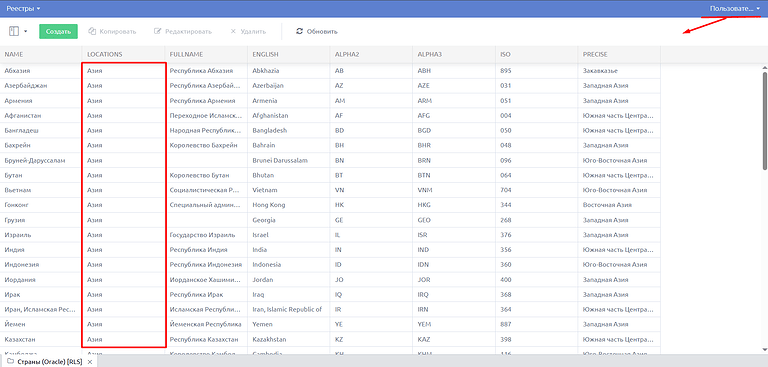The width and height of the screenshot is (768, 367).
Task: Click the PRECISE column header
Action: coord(619,54)
